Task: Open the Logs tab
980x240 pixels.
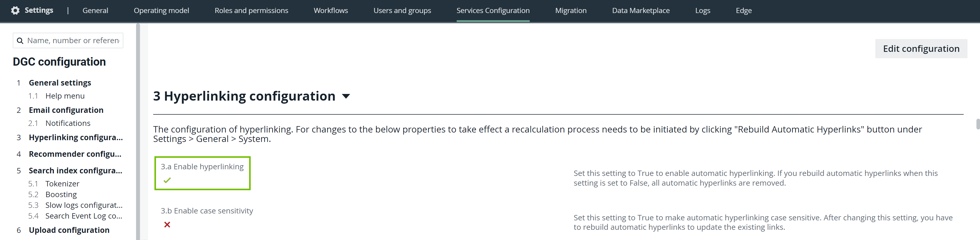Action: coord(703,11)
